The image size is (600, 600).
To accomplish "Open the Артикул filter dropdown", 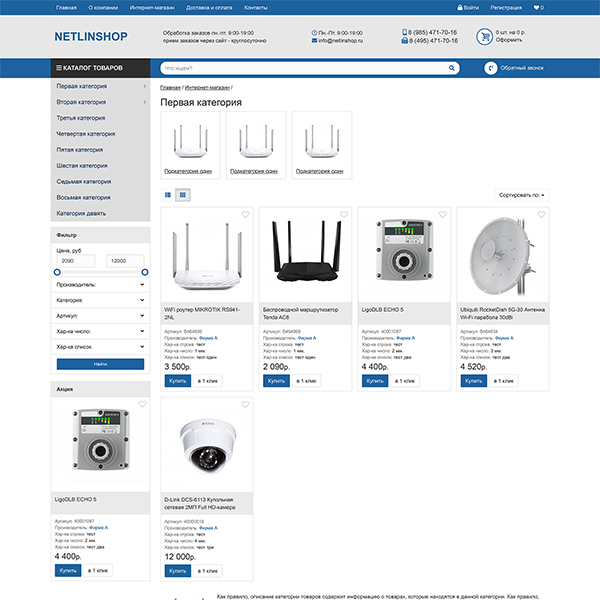I will click(100, 316).
